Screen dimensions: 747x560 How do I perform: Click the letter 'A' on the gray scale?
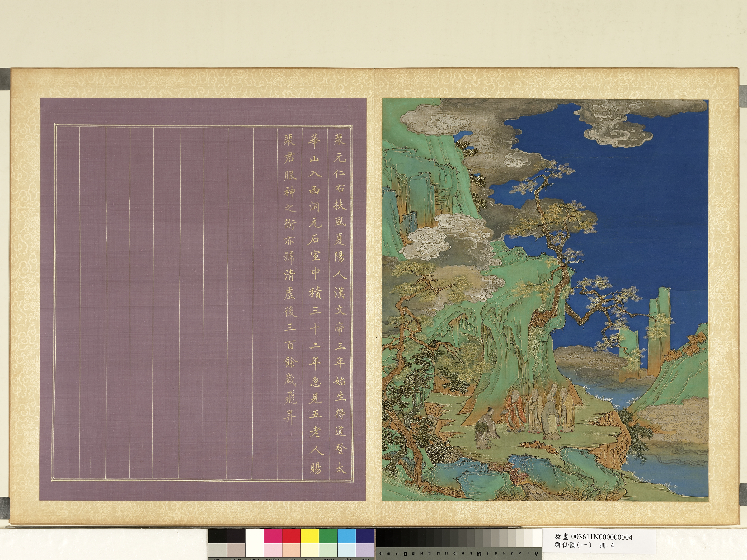(536, 554)
